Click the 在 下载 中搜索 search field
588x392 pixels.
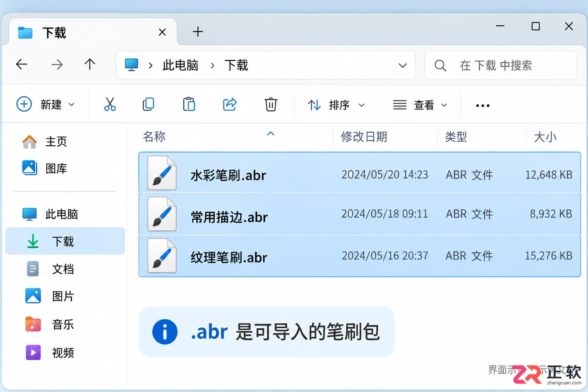coord(501,65)
